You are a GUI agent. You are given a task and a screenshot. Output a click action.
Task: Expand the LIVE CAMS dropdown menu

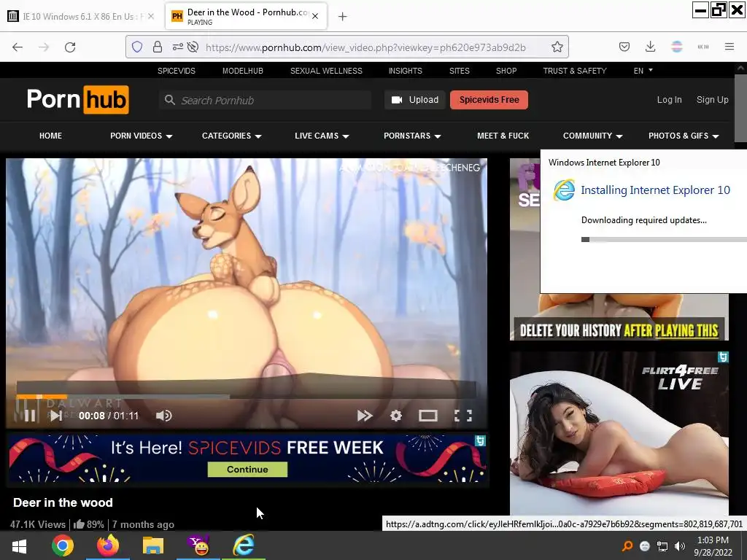(322, 136)
